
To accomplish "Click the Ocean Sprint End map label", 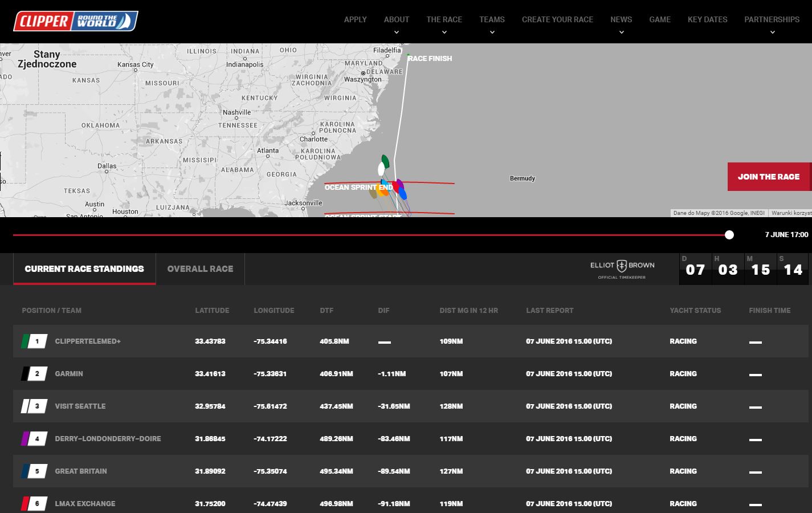I will (358, 187).
